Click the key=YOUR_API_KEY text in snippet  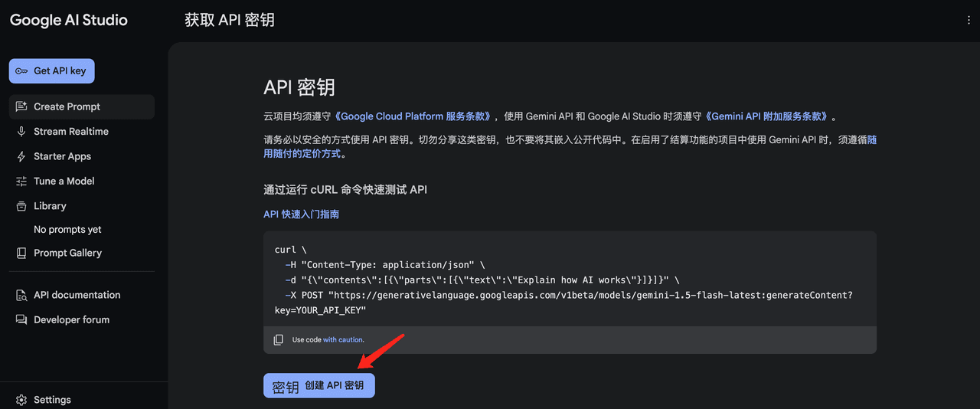pyautogui.click(x=321, y=310)
